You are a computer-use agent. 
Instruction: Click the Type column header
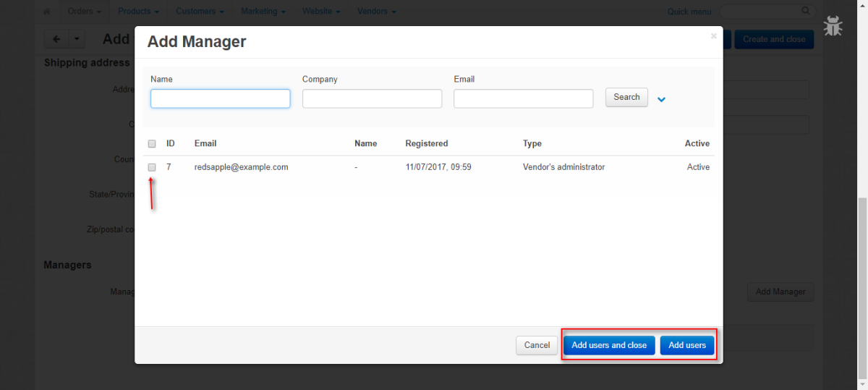(x=532, y=144)
